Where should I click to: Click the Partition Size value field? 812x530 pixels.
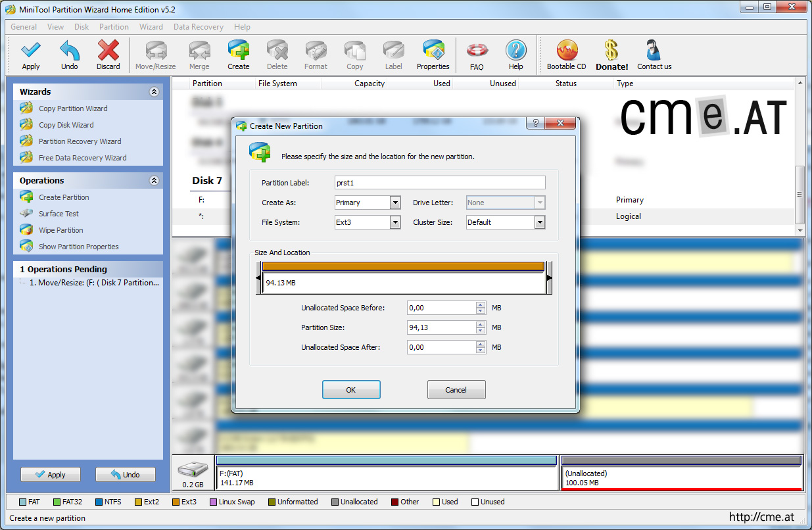(x=441, y=327)
